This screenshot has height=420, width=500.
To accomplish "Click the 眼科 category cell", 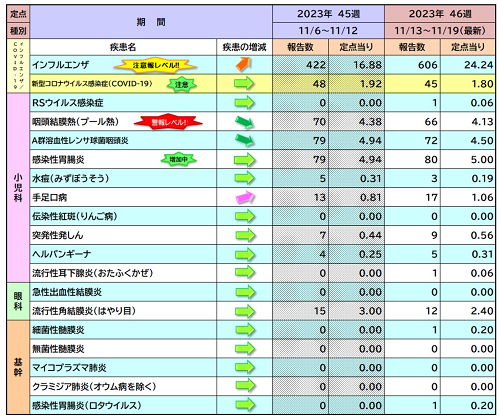I will coord(18,301).
